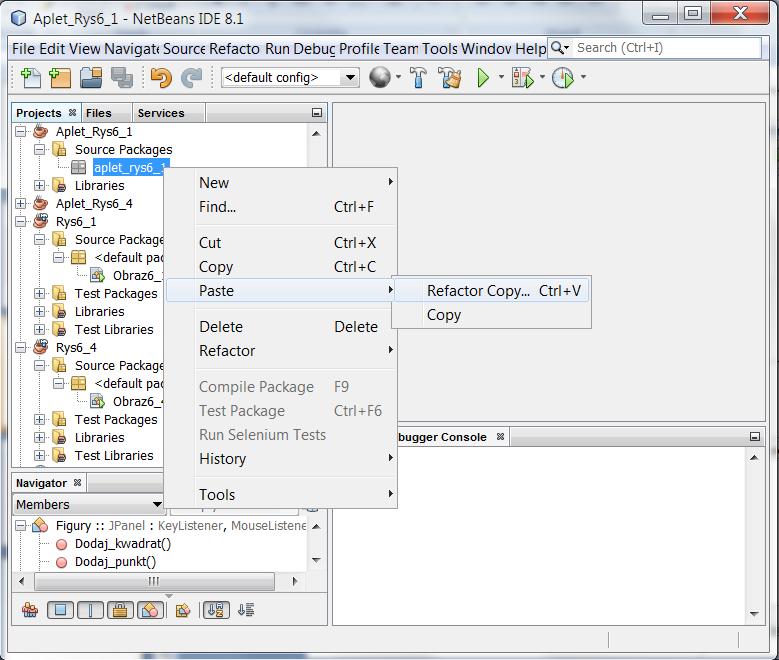Switch to the Services tab
Screen dimensions: 779x660
161,113
